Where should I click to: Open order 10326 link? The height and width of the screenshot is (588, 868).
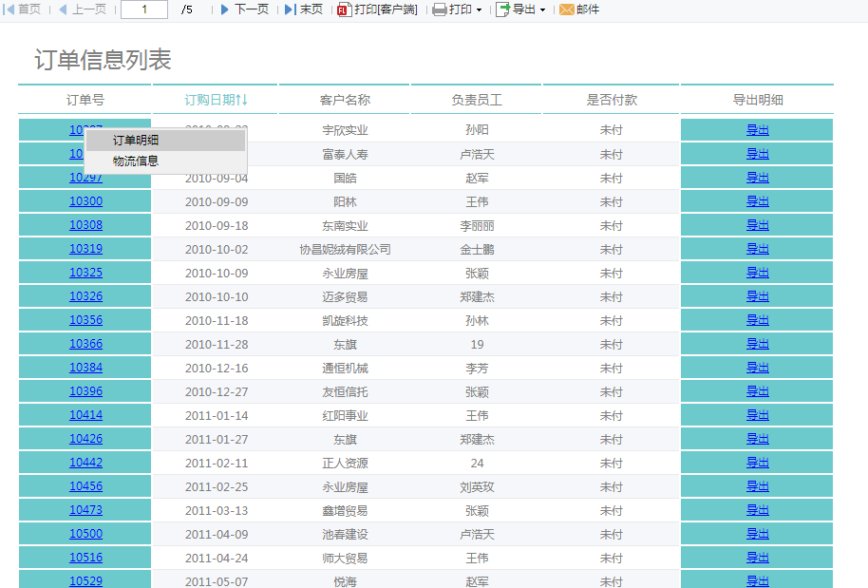click(x=85, y=296)
